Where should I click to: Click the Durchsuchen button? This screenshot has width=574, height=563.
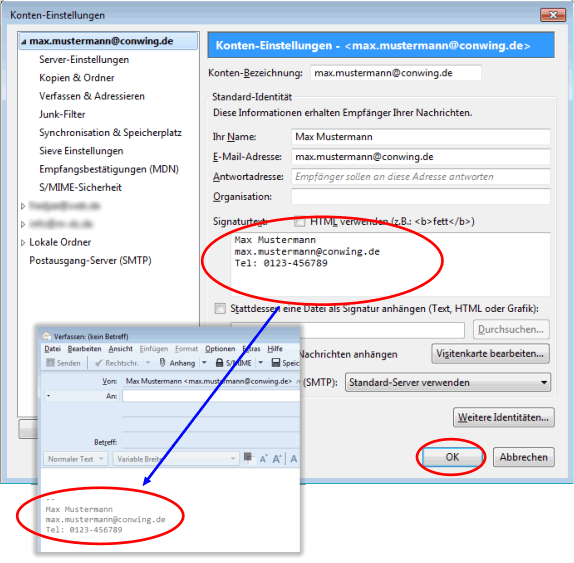511,329
